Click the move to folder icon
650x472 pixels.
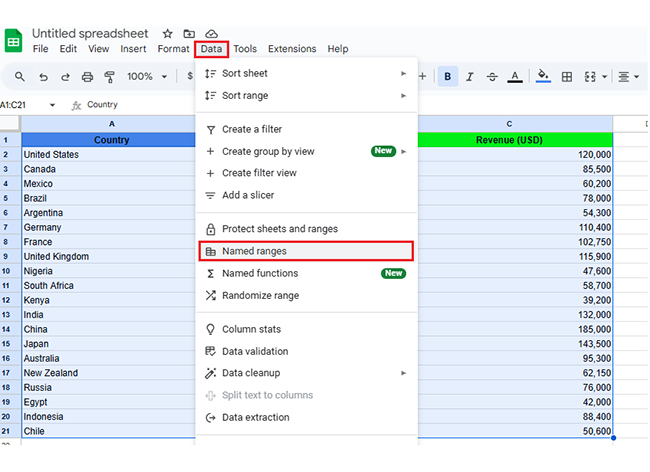(x=189, y=33)
